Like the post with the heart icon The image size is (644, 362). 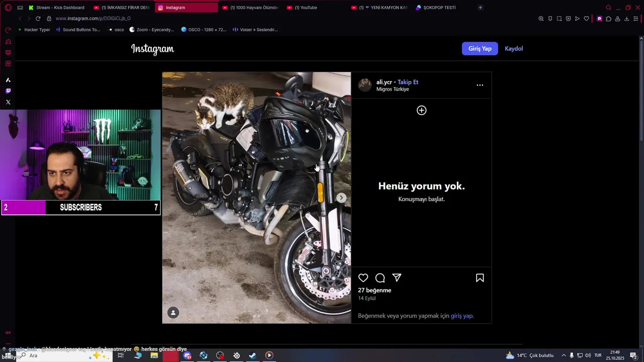363,278
